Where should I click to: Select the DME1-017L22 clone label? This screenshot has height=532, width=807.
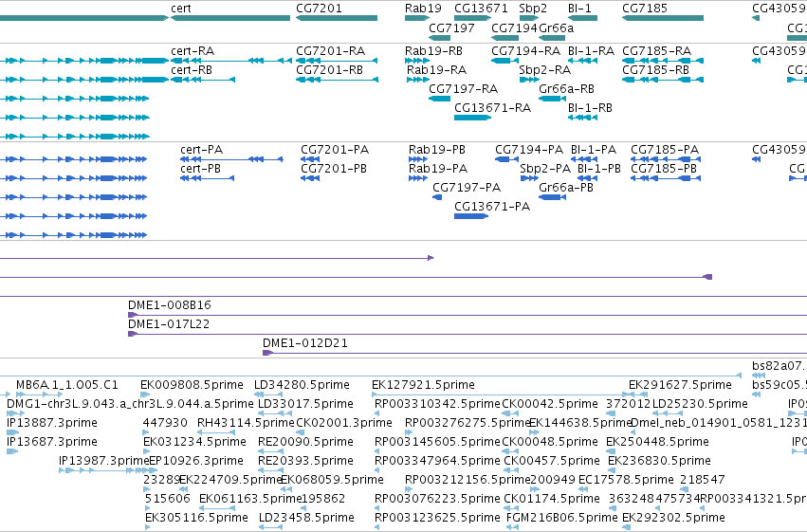pyautogui.click(x=168, y=324)
